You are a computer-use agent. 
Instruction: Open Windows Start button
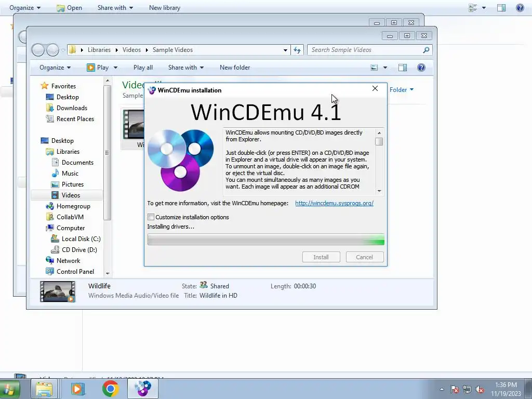tap(9, 389)
